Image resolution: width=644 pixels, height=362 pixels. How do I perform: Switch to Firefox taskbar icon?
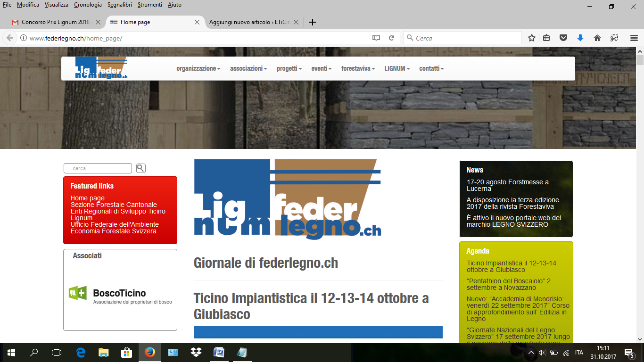pyautogui.click(x=150, y=353)
